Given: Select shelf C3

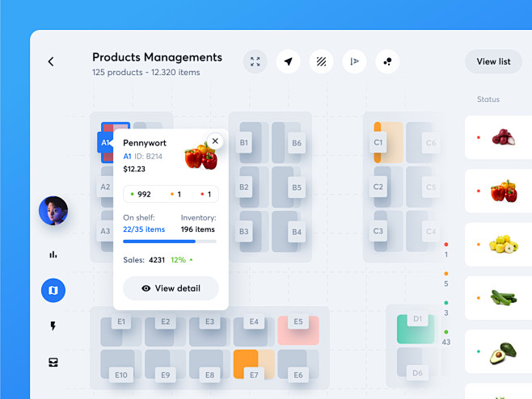Looking at the screenshot, I should tap(378, 231).
